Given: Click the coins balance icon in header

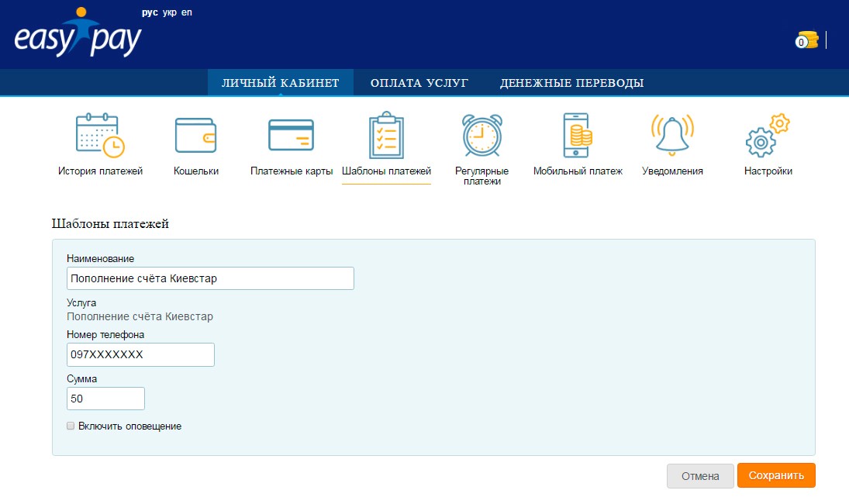Looking at the screenshot, I should (x=807, y=40).
